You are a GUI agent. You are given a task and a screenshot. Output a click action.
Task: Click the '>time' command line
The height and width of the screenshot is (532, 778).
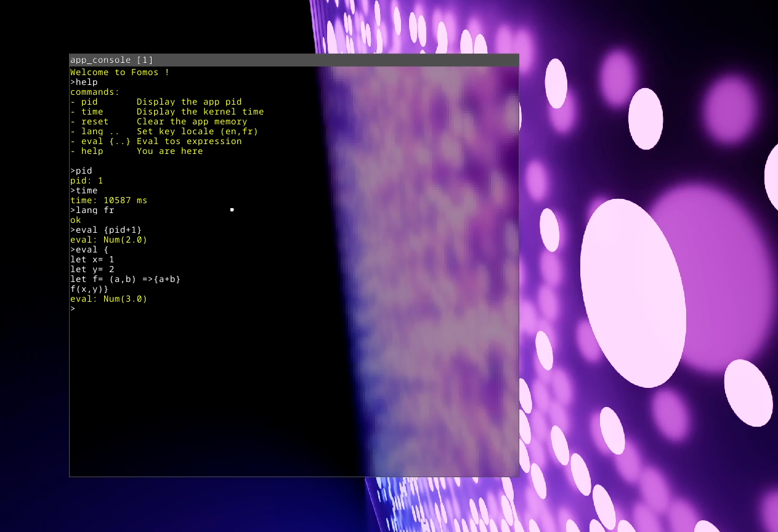[x=84, y=191]
